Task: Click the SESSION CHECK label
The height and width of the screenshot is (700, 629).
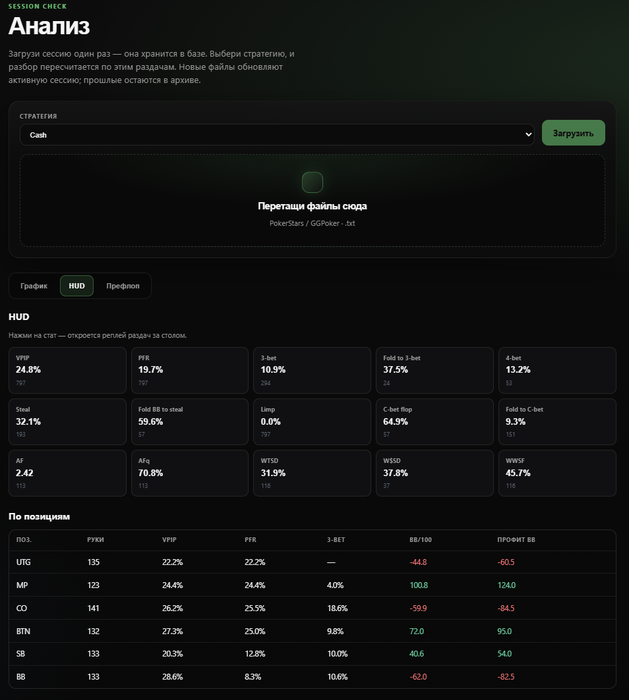Action: 37,6
